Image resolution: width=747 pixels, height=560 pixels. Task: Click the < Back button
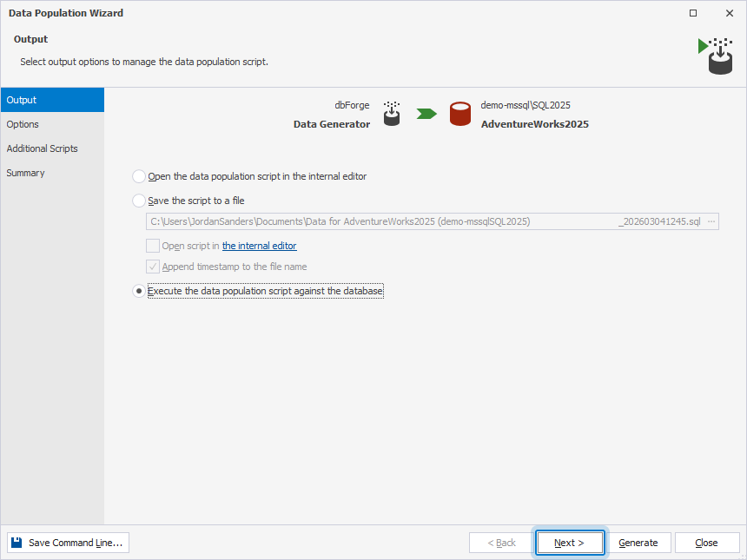(500, 543)
